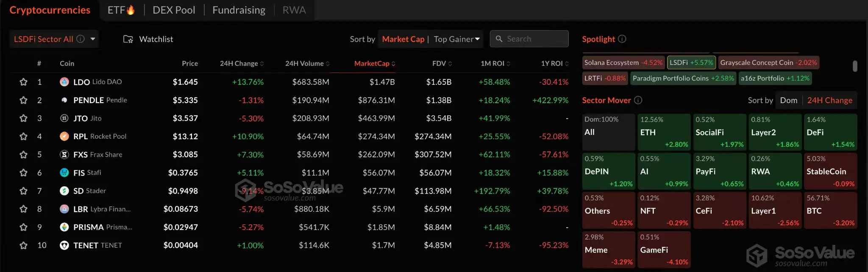Screen dimensions: 868x272
Task: Click the Sector Mover info icon
Action: click(638, 100)
